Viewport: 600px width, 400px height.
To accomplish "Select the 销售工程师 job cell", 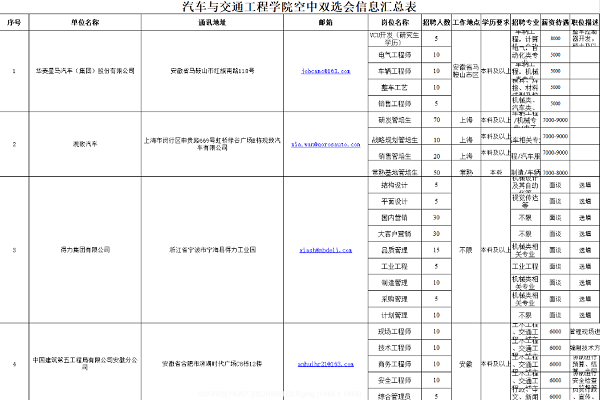I will tap(395, 104).
